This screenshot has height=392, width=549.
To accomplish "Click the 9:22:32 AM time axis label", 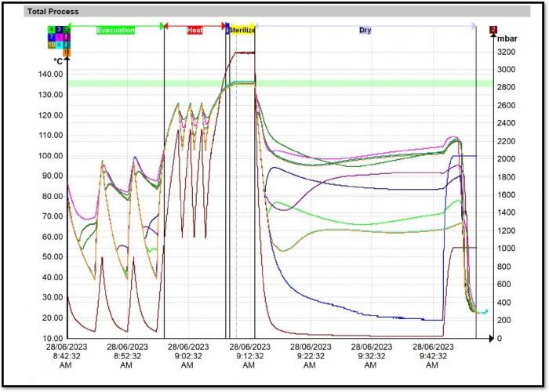I will click(x=311, y=356).
